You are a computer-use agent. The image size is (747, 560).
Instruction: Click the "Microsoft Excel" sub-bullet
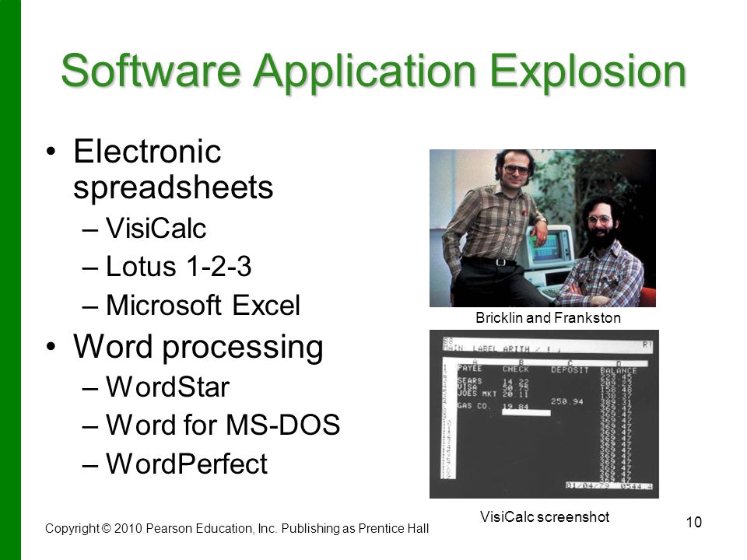click(x=203, y=305)
